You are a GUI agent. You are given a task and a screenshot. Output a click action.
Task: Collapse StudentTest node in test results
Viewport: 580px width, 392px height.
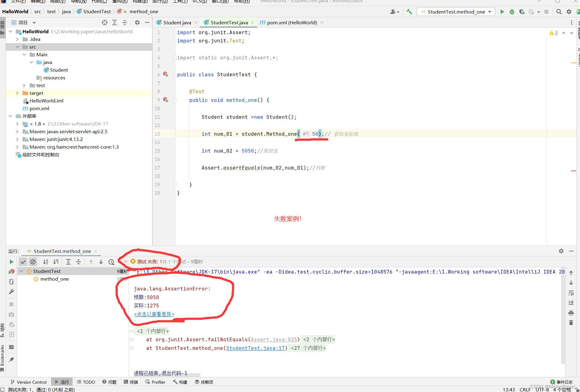click(x=21, y=271)
